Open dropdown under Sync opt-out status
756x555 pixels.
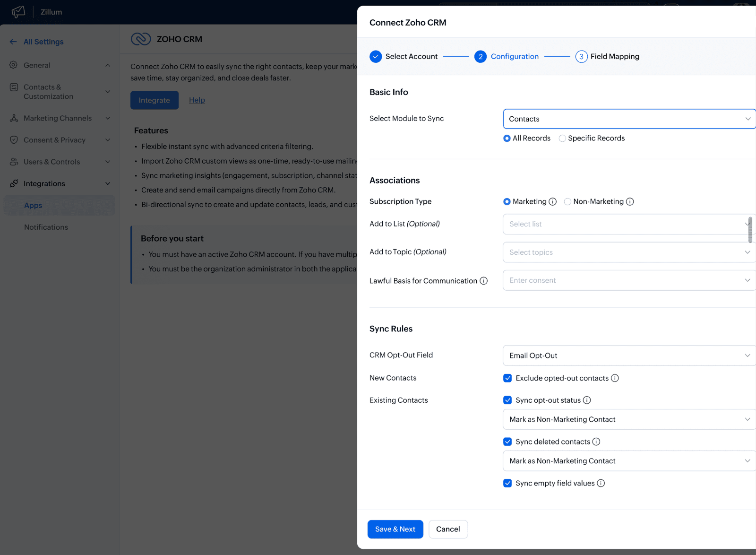(629, 419)
